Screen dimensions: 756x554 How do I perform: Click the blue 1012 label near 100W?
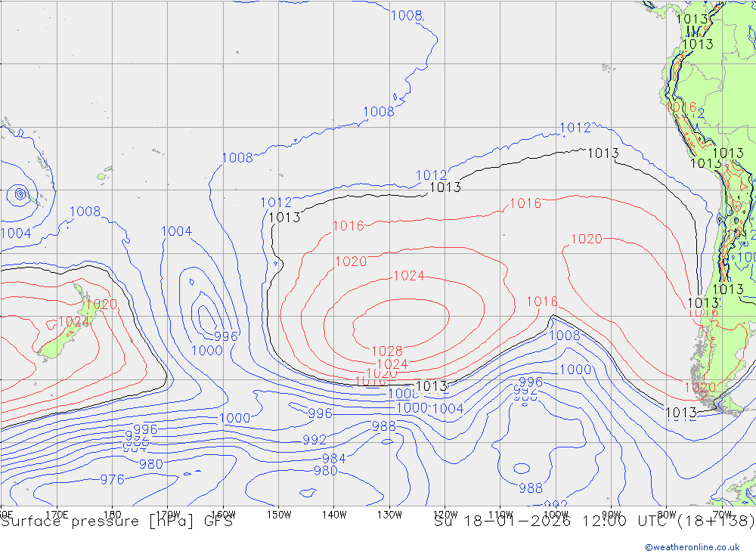pos(575,128)
